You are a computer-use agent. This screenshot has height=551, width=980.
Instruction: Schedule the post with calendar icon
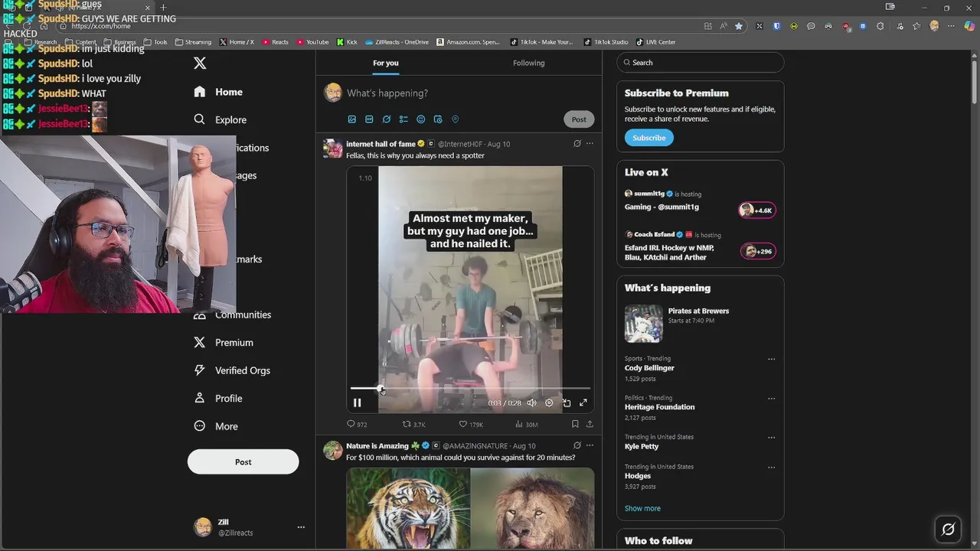coord(438,119)
